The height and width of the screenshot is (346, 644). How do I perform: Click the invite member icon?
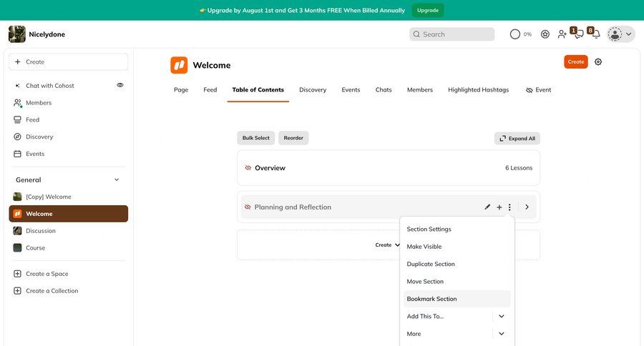click(562, 34)
